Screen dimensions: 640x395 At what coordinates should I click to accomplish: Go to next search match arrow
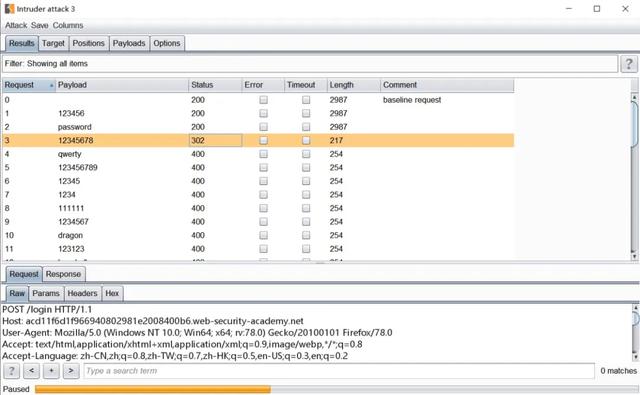71,371
